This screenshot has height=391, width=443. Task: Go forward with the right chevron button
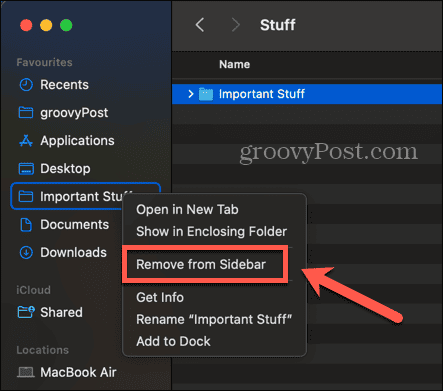236,25
